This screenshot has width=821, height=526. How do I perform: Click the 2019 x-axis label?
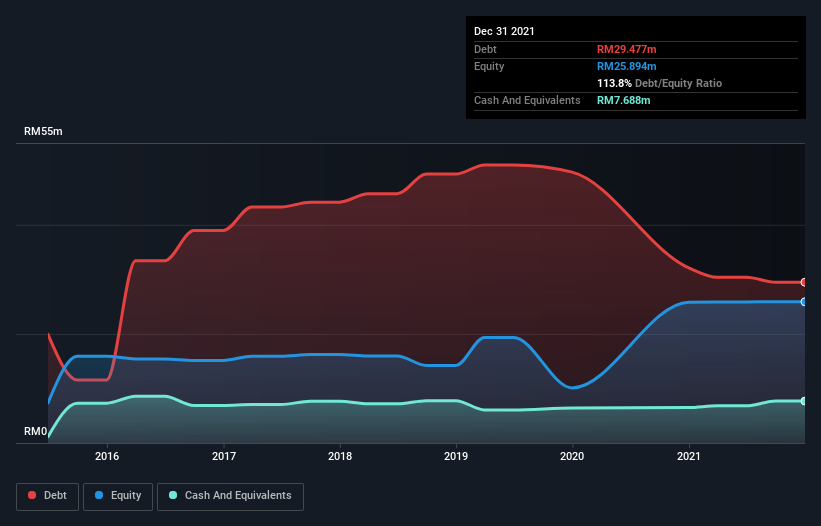(456, 456)
